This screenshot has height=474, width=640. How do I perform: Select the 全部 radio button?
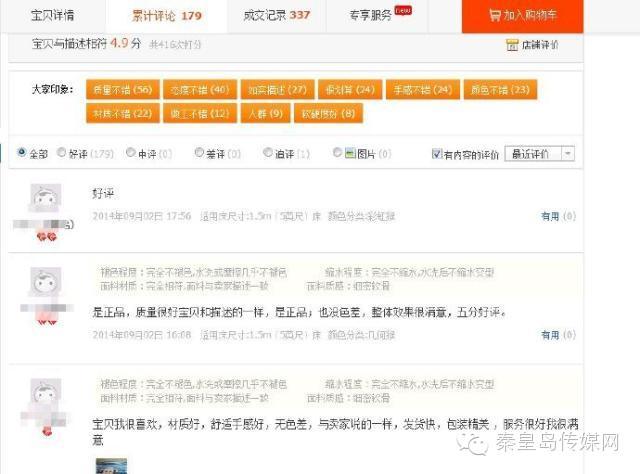(x=22, y=153)
